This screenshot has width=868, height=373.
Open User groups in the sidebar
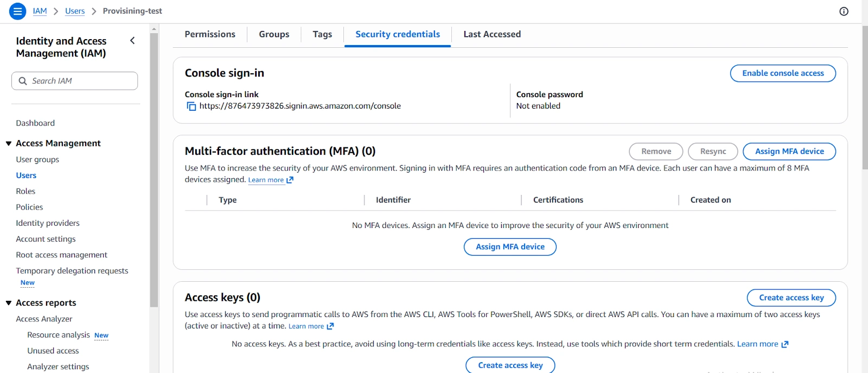37,160
